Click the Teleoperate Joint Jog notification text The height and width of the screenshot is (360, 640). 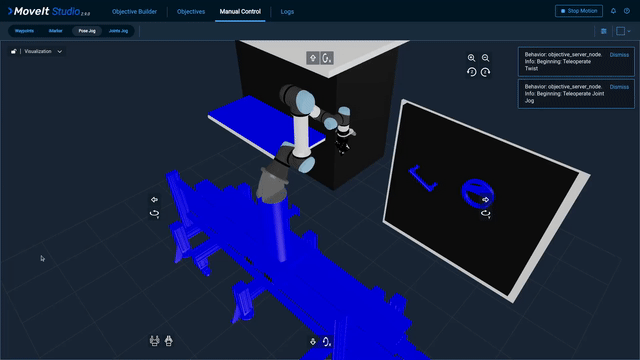coord(563,94)
